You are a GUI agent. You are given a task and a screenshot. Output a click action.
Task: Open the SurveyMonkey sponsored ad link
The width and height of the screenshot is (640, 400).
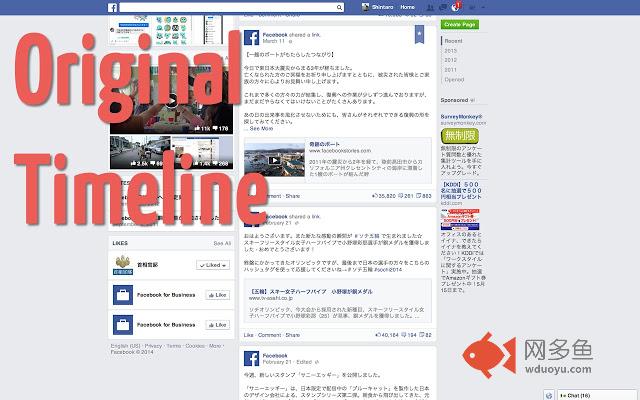(461, 116)
